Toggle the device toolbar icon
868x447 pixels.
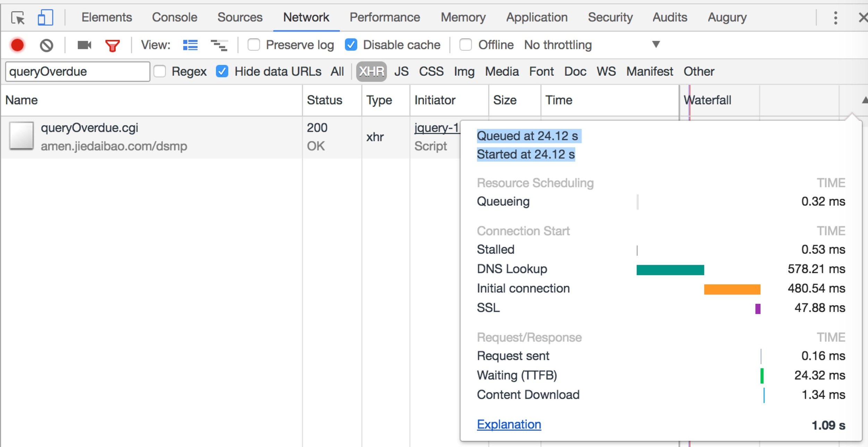point(45,17)
